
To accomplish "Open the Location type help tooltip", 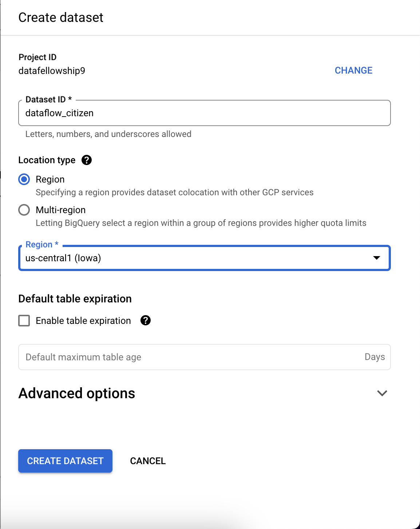I will [87, 160].
